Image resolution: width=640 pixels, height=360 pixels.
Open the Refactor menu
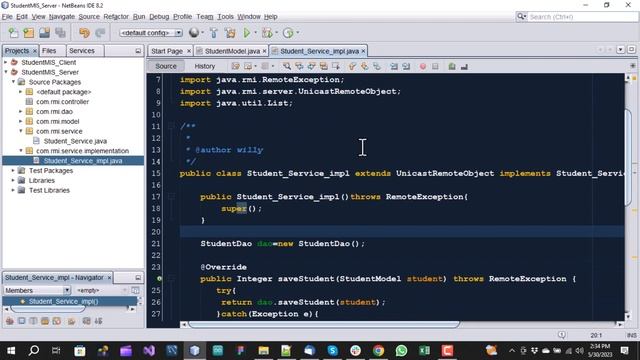coord(116,17)
